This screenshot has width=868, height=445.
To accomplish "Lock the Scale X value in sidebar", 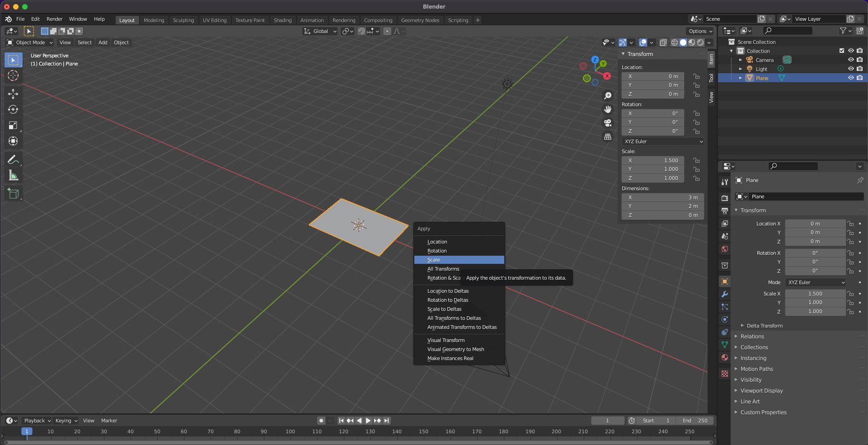I will (696, 160).
